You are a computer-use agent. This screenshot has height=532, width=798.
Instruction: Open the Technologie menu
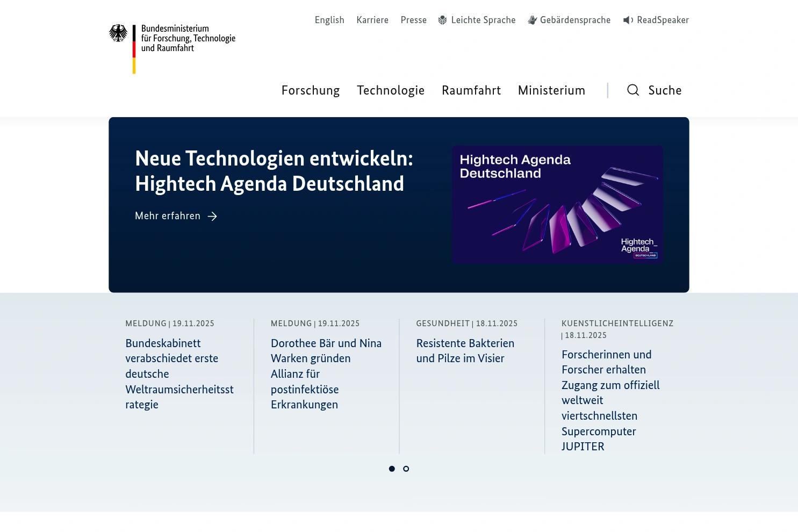click(391, 90)
